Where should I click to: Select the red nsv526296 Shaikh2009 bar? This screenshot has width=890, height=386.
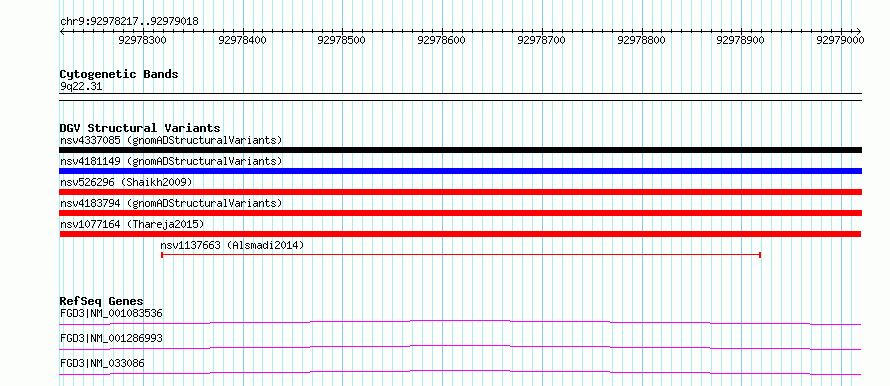click(x=460, y=192)
